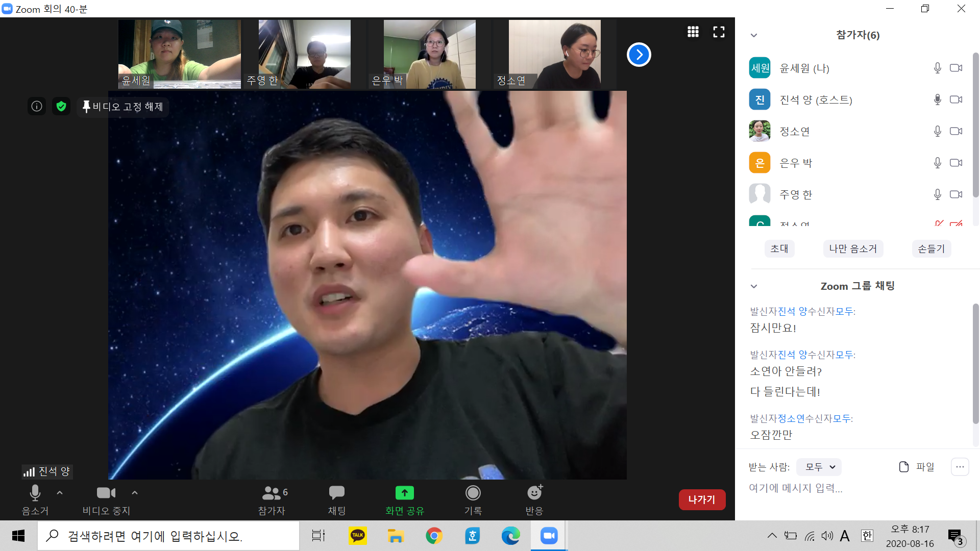Collapse the Zoom 그룹 채팅 chevron

click(754, 286)
